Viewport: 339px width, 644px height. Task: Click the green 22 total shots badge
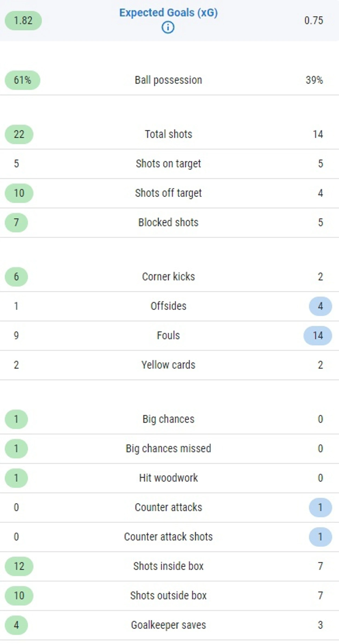tap(19, 134)
